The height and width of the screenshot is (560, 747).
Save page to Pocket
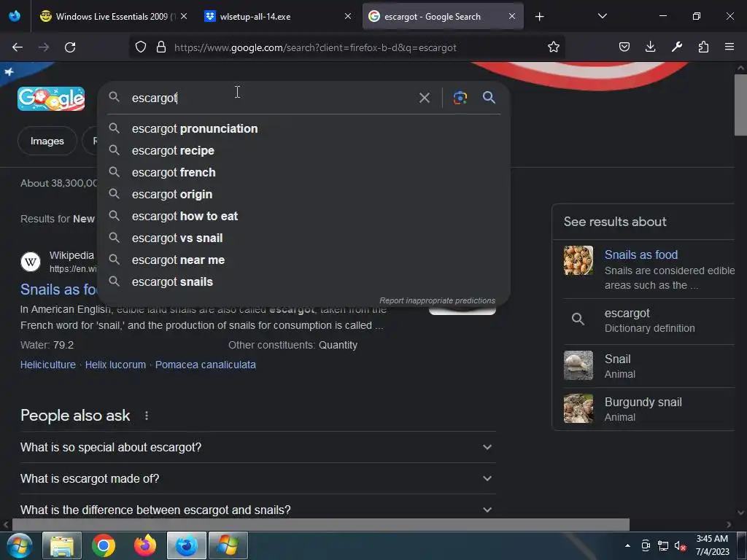point(624,47)
